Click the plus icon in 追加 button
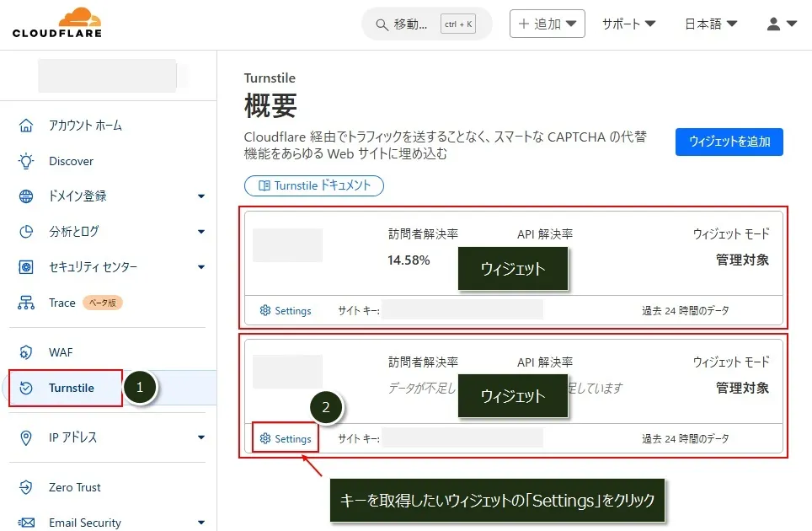The image size is (812, 531). point(524,24)
